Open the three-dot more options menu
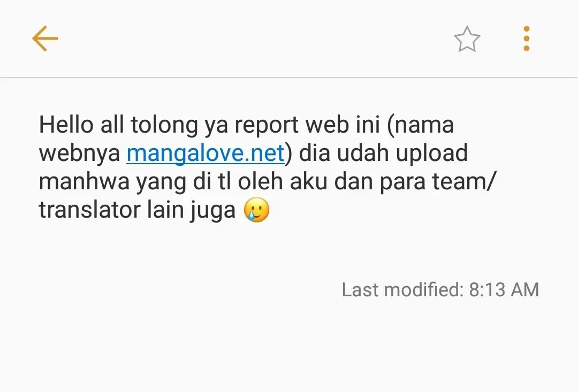Viewport: 578px width, 392px height. (527, 39)
